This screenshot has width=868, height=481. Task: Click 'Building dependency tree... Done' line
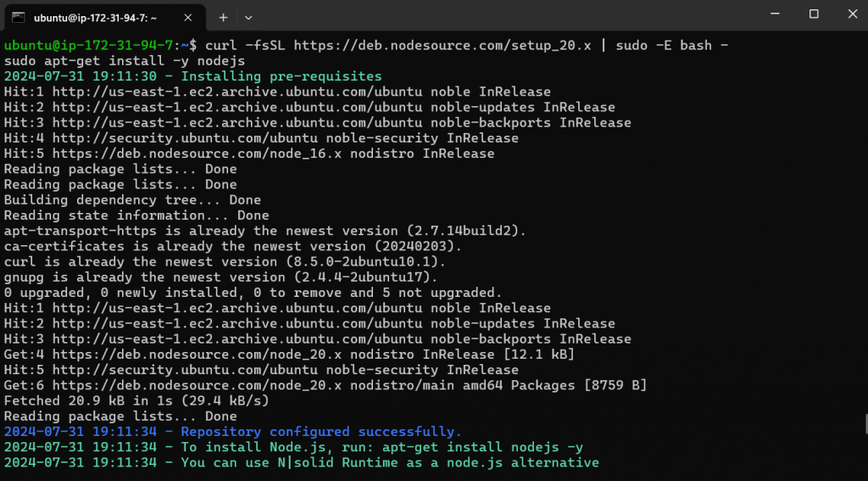132,200
